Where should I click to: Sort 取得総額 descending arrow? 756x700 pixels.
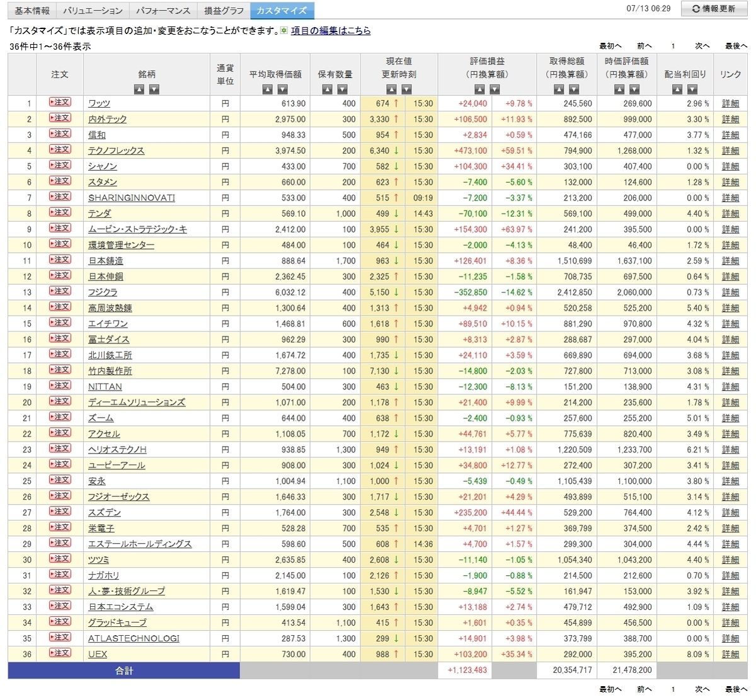[x=574, y=89]
